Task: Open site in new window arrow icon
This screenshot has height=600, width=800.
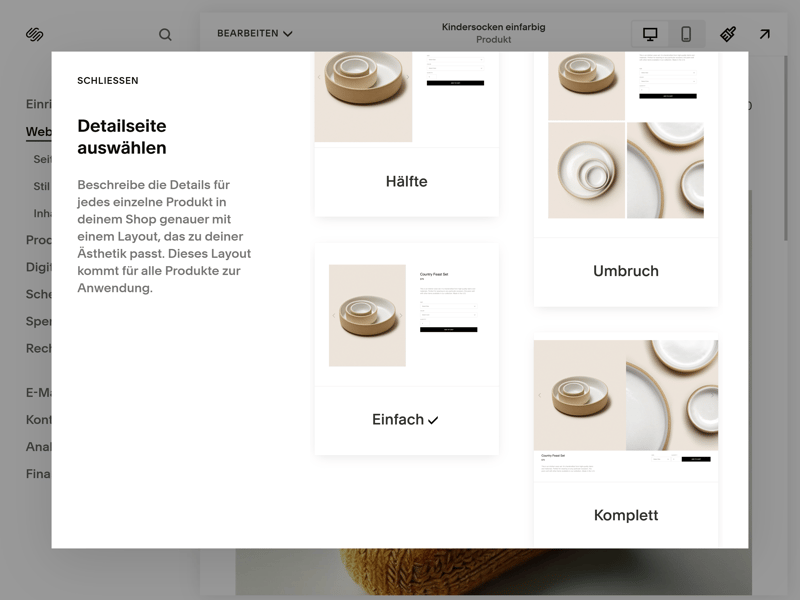Action: (764, 34)
